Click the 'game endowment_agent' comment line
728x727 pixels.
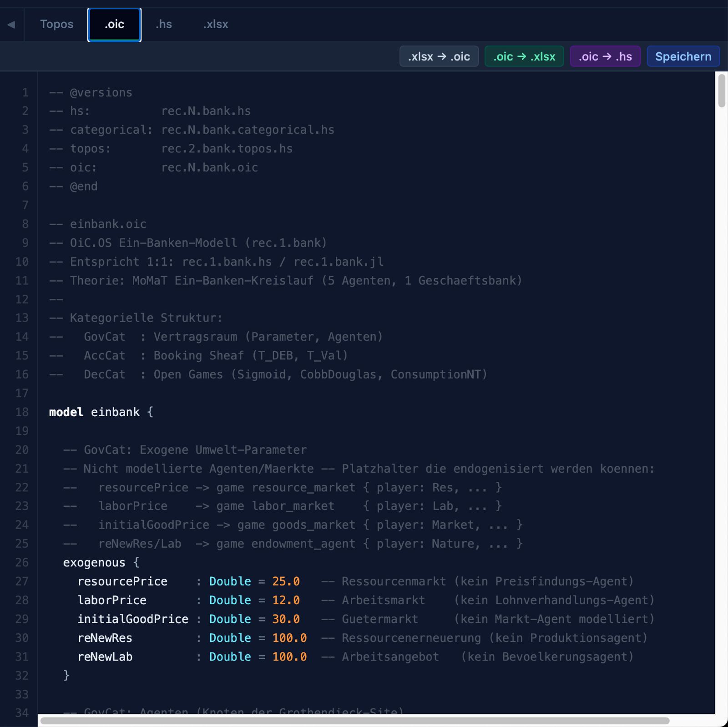point(293,544)
